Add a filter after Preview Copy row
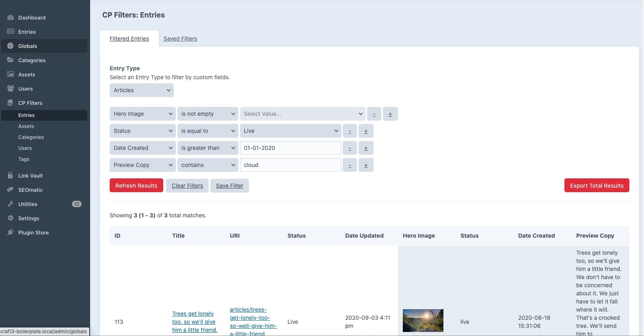644x336 pixels. (x=366, y=165)
